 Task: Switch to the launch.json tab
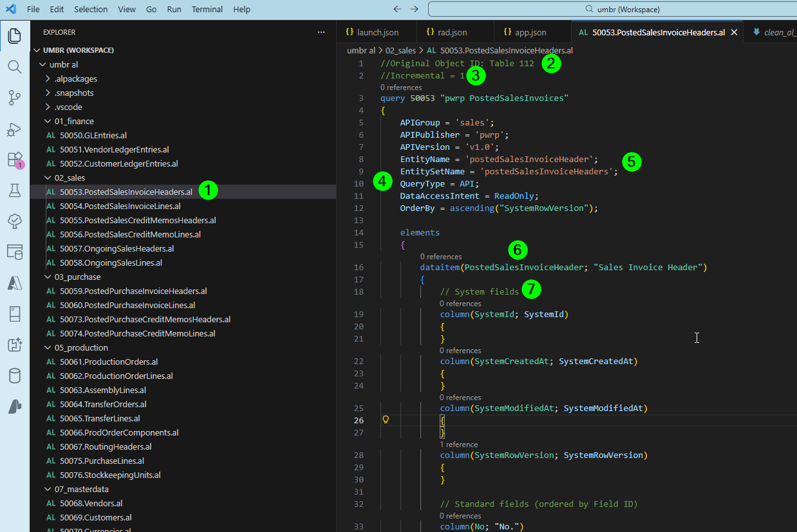click(377, 32)
